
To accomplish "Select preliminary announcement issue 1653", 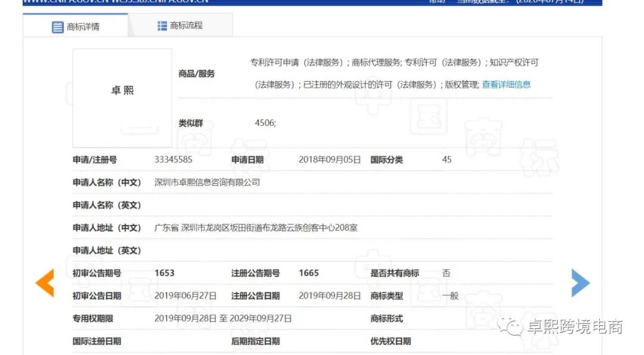I will coord(165,273).
